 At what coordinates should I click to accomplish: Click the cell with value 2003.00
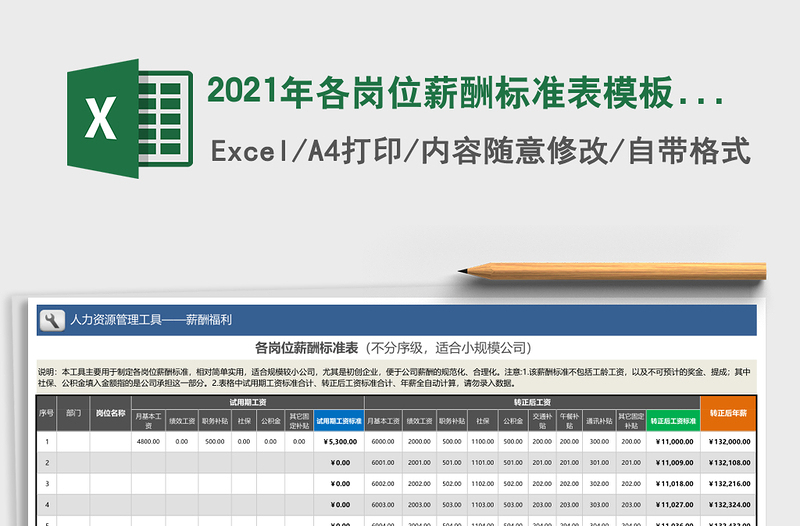[419, 505]
